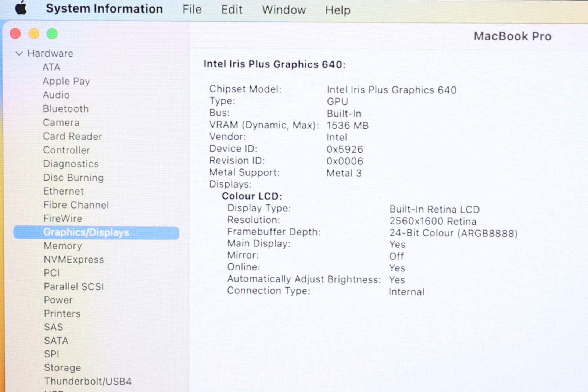The width and height of the screenshot is (588, 392).
Task: Open the Help menu
Action: [337, 10]
